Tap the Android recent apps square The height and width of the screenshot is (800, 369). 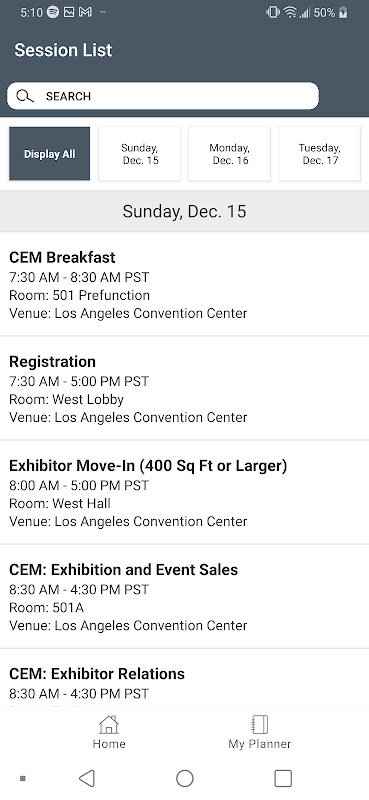click(x=283, y=779)
